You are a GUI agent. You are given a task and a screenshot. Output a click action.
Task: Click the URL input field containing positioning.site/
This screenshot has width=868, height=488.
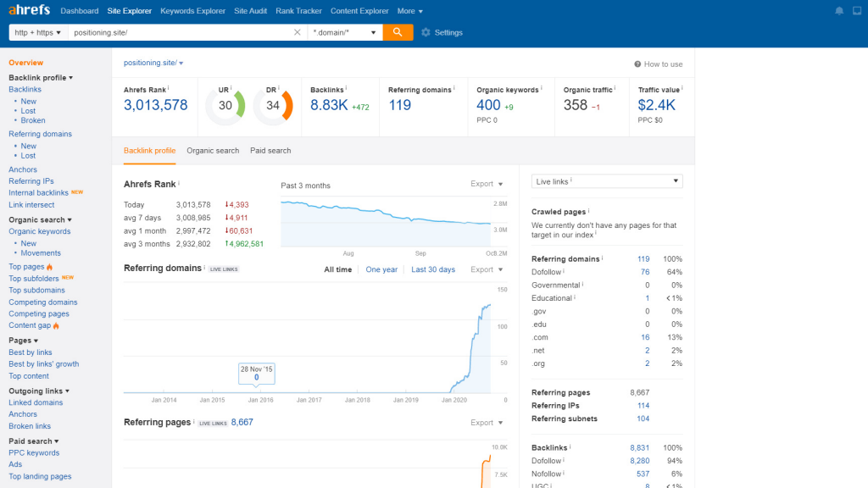[x=178, y=32]
